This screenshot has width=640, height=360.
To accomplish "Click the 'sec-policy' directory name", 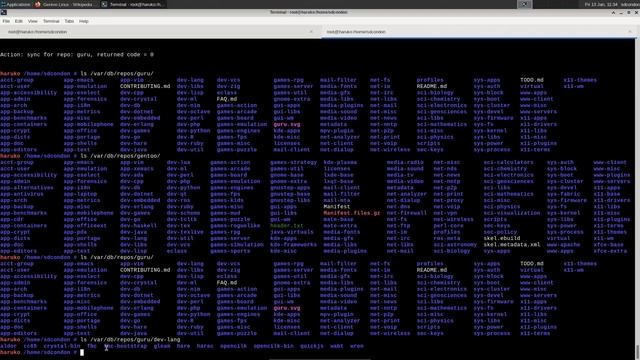I will pos(500,232).
